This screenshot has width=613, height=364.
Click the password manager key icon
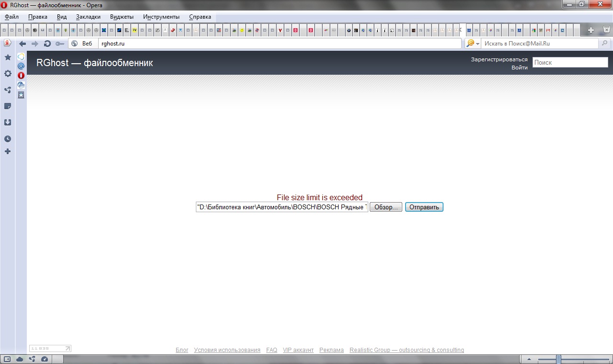tap(60, 44)
